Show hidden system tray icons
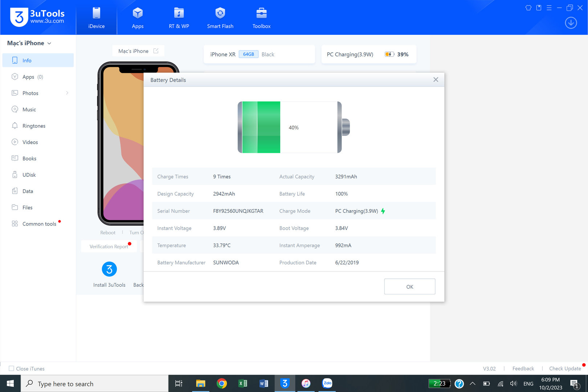Image resolution: width=588 pixels, height=392 pixels. point(473,383)
